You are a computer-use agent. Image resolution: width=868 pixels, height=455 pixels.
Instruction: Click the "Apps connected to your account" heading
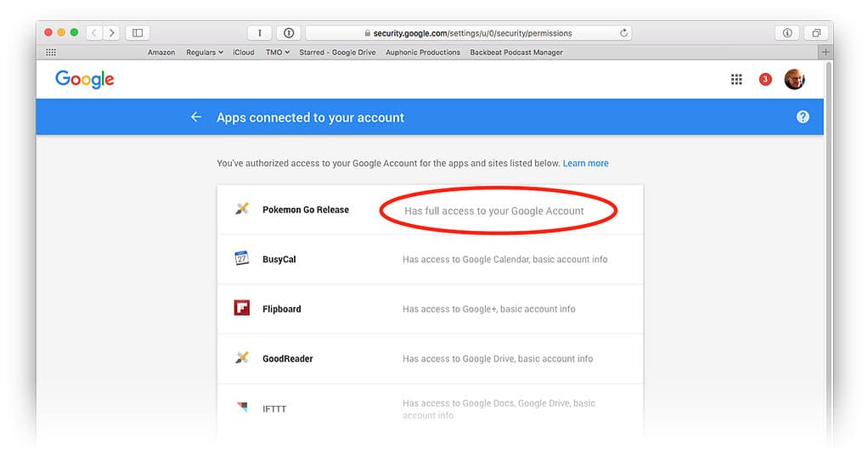tap(310, 117)
